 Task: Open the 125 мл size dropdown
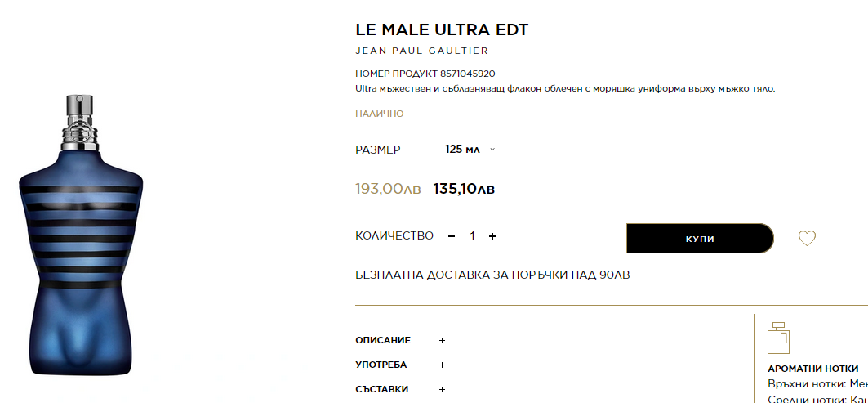point(470,149)
